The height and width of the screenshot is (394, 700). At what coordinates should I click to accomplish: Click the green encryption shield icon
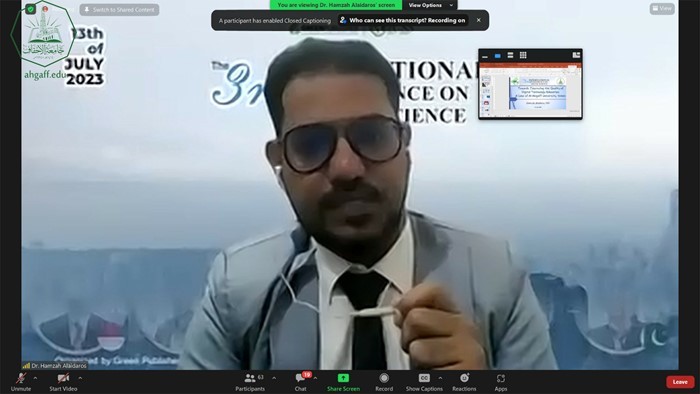click(30, 9)
